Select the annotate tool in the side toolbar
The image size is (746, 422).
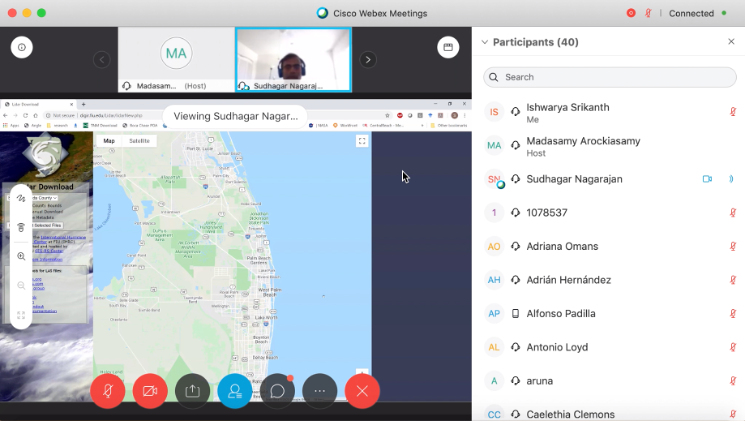(21, 199)
